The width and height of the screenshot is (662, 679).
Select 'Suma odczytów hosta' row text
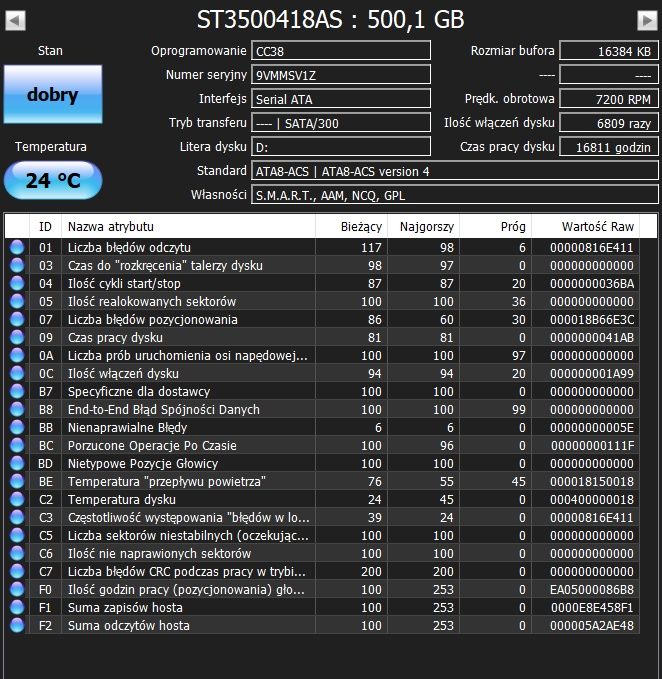129,625
